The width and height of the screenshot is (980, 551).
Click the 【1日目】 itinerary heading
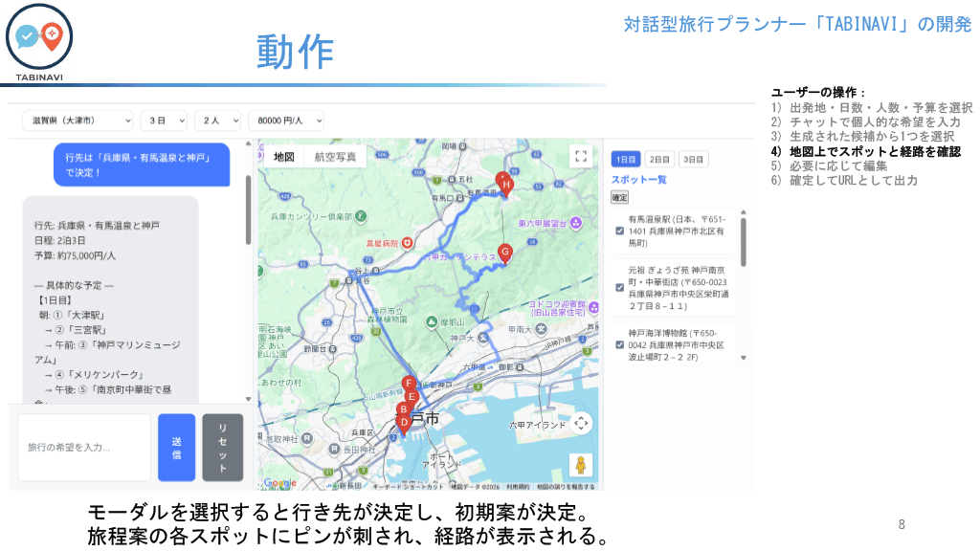coord(55,300)
